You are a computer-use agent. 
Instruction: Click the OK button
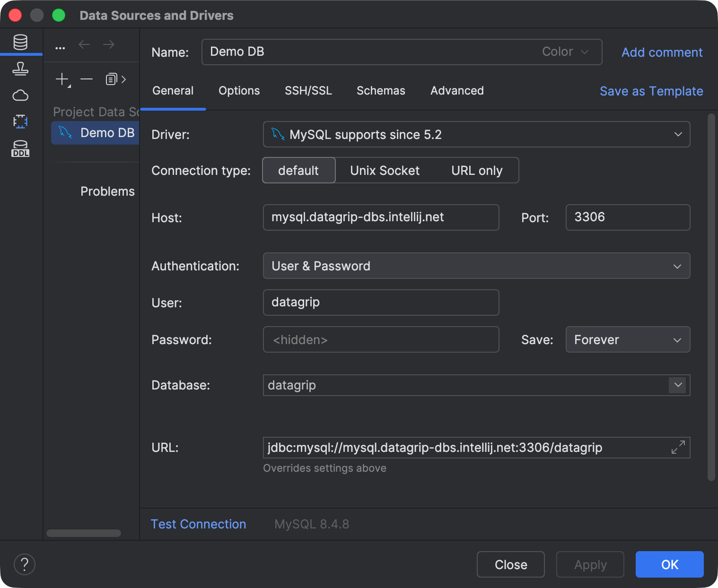(670, 564)
